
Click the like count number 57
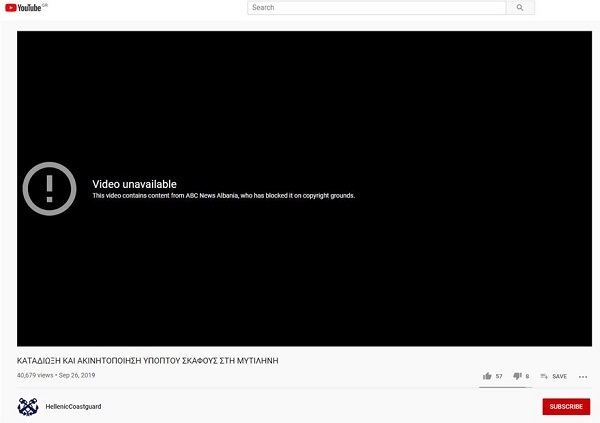click(x=499, y=376)
